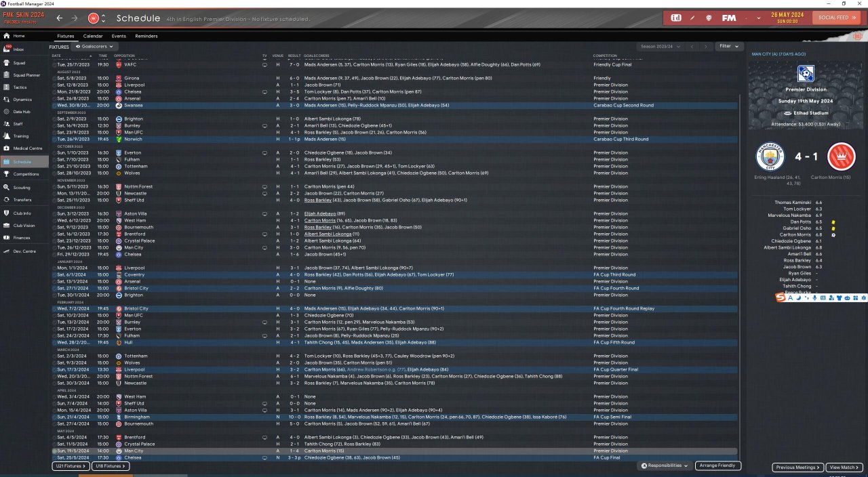Open Tactics icon in sidebar

pyautogui.click(x=7, y=87)
